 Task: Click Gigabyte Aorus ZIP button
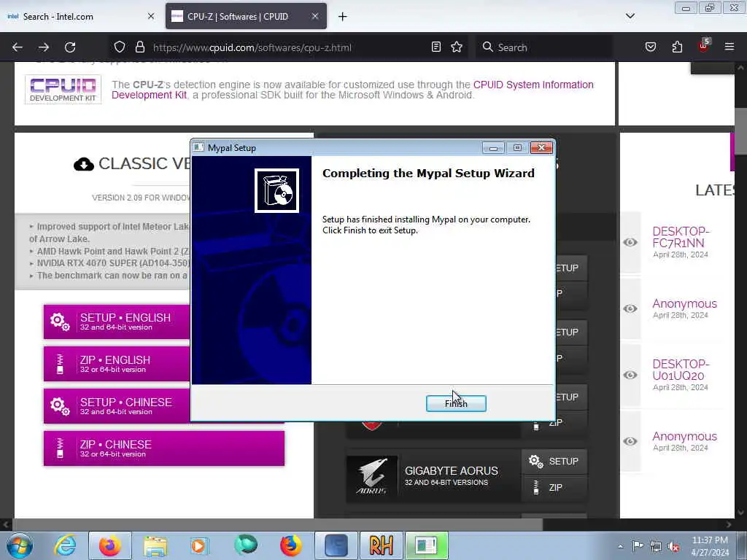click(554, 488)
